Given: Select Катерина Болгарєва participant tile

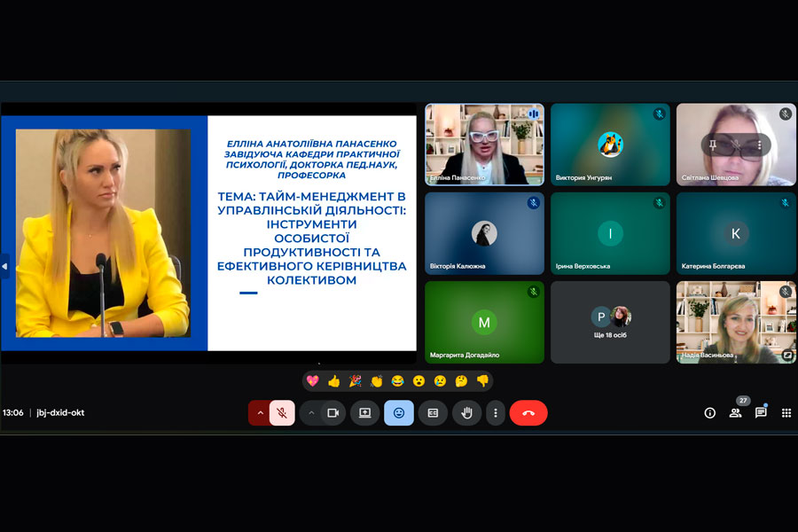Looking at the screenshot, I should coord(736,233).
